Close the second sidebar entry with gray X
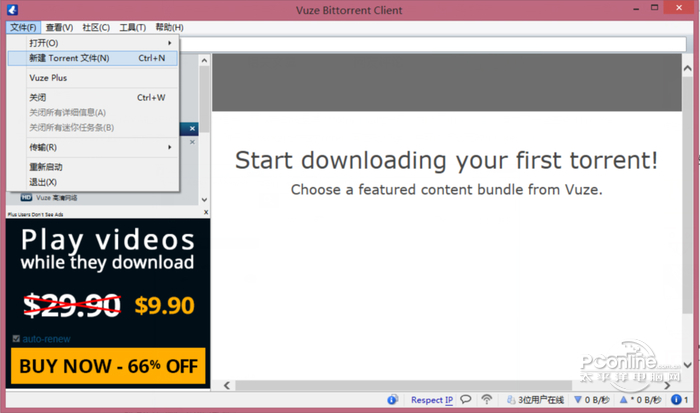 click(192, 142)
